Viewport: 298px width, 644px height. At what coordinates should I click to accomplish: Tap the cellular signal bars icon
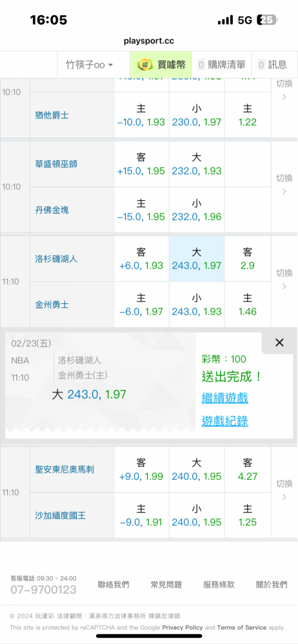(225, 20)
